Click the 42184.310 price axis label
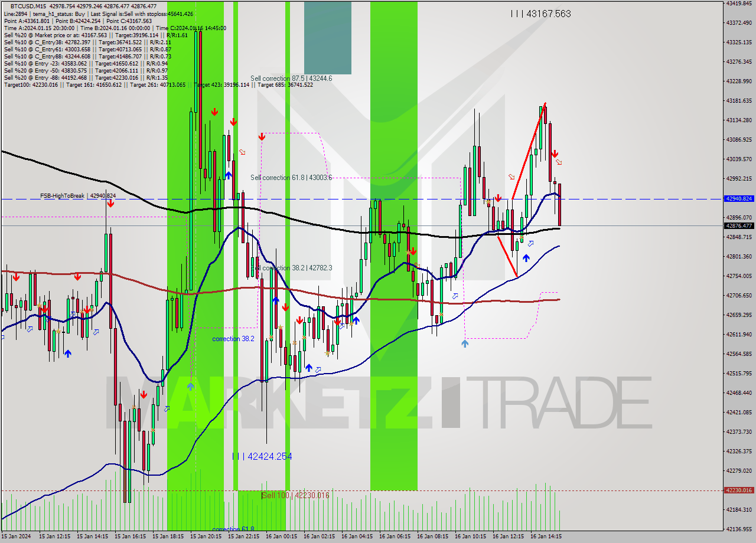This screenshot has width=756, height=543. [739, 509]
